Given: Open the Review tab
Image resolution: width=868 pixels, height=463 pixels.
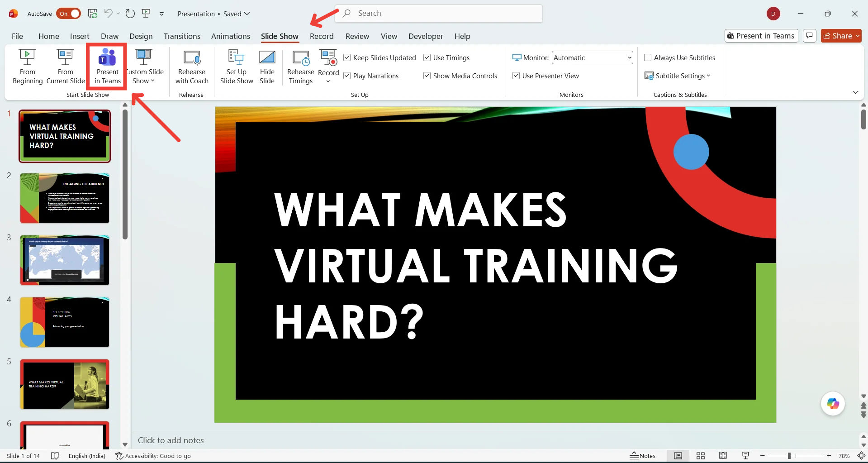Looking at the screenshot, I should click(357, 36).
